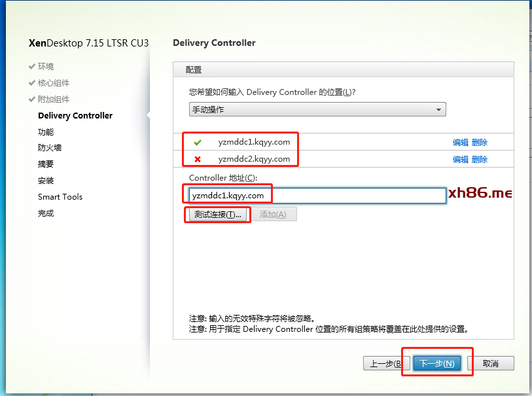Image resolution: width=532 pixels, height=396 pixels.
Task: Click the checkmark icon next to 附加组件
Action: tap(31, 99)
